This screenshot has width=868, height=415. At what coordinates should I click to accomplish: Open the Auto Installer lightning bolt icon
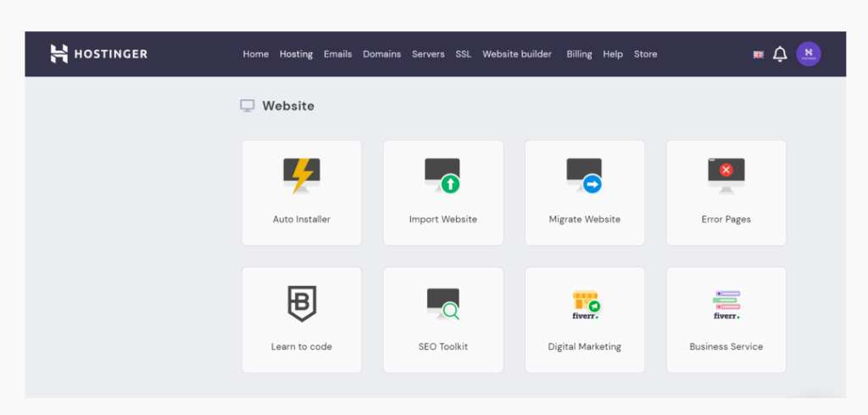coord(301,176)
